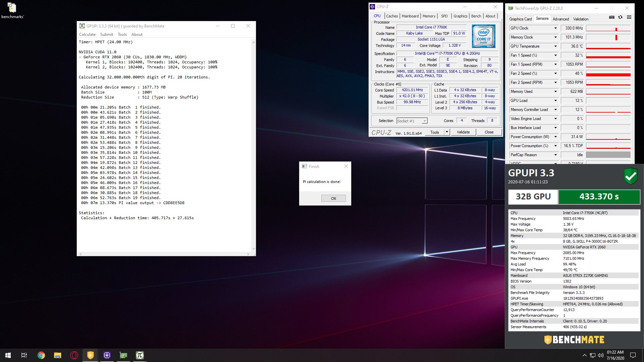Launch Chrome from the taskbar

pos(41,355)
